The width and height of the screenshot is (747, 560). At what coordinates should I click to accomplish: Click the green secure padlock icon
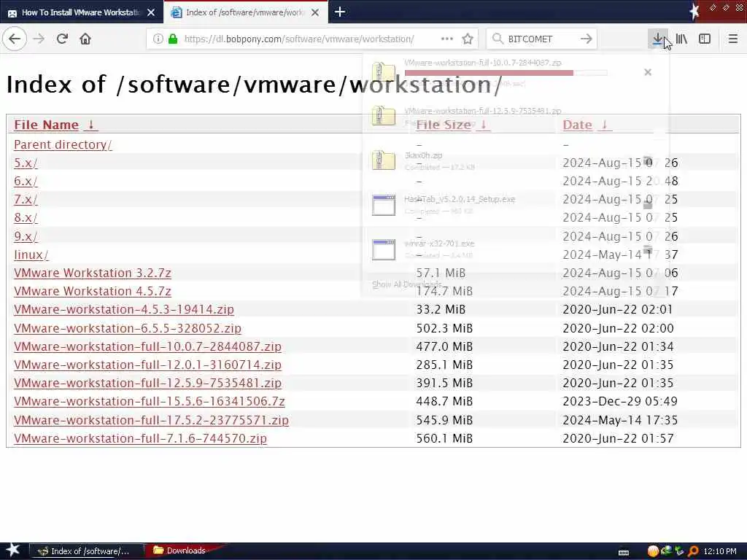coord(173,39)
